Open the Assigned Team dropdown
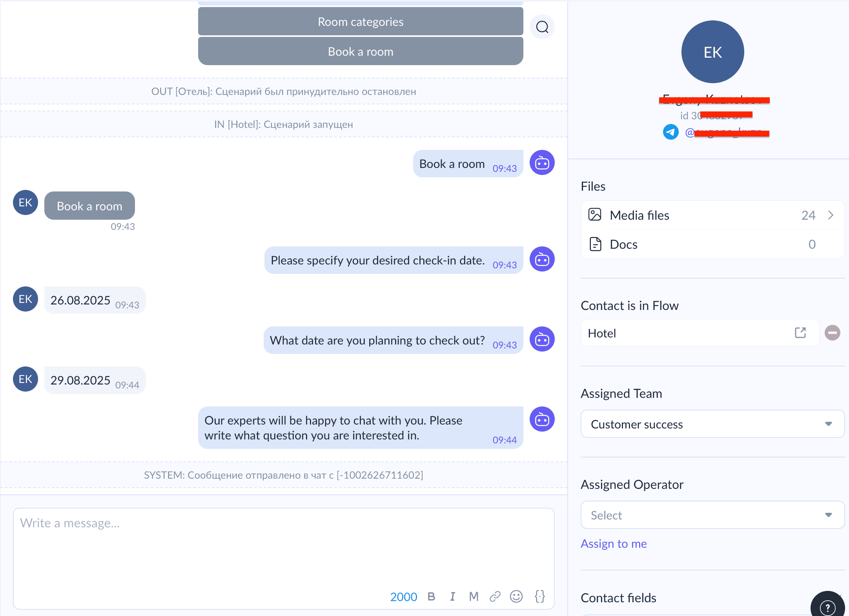This screenshot has height=616, width=849. point(712,424)
